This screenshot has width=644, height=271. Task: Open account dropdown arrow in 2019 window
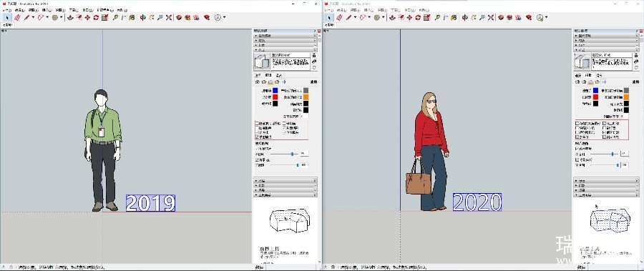point(224,18)
